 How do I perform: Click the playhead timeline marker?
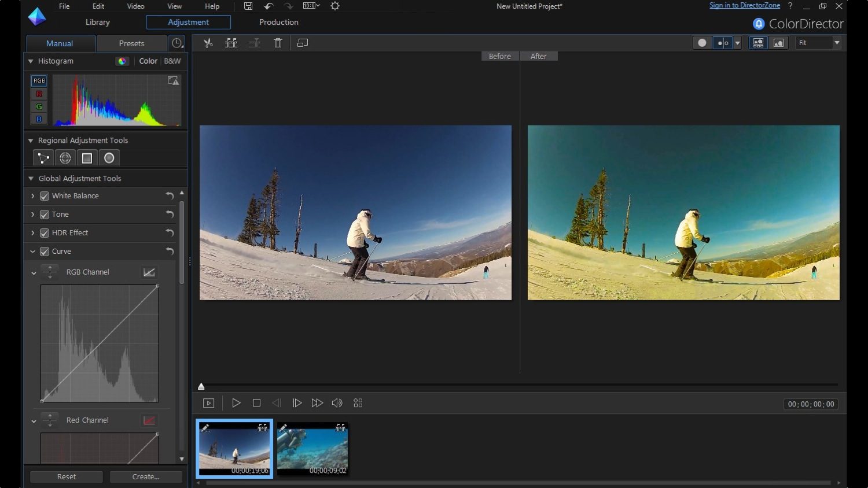tap(201, 386)
